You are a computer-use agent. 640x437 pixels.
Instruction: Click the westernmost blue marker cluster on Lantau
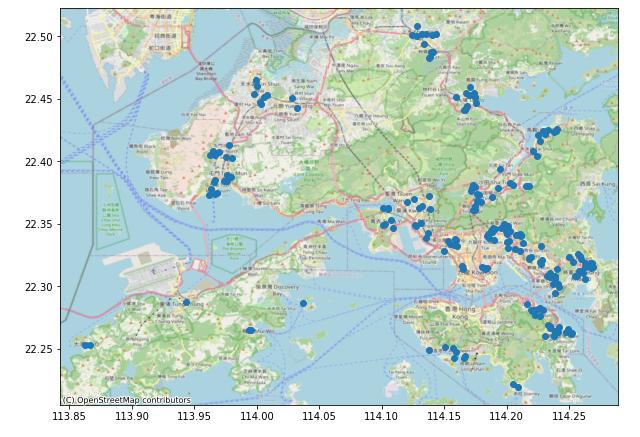click(x=87, y=345)
